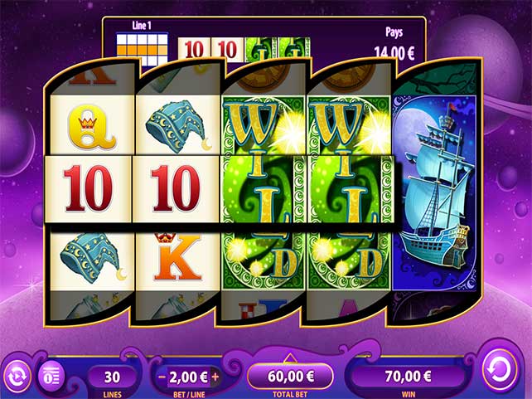Increase bet per line with plus
This screenshot has height=399, width=532.
point(215,377)
